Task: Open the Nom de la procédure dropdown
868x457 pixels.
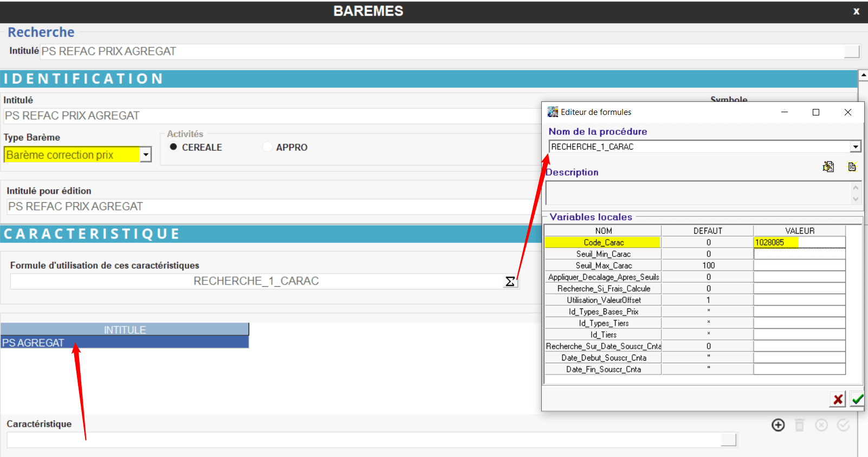Action: pos(855,147)
